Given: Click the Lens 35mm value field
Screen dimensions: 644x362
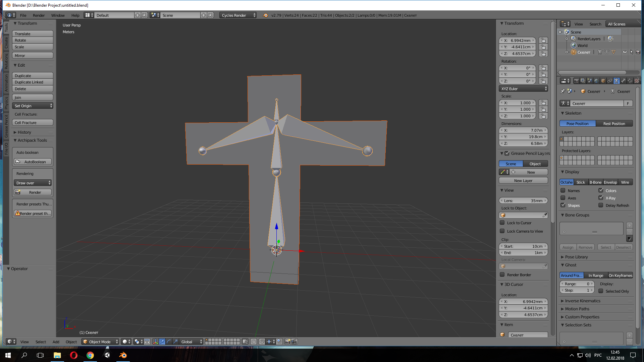Looking at the screenshot, I should point(523,200).
